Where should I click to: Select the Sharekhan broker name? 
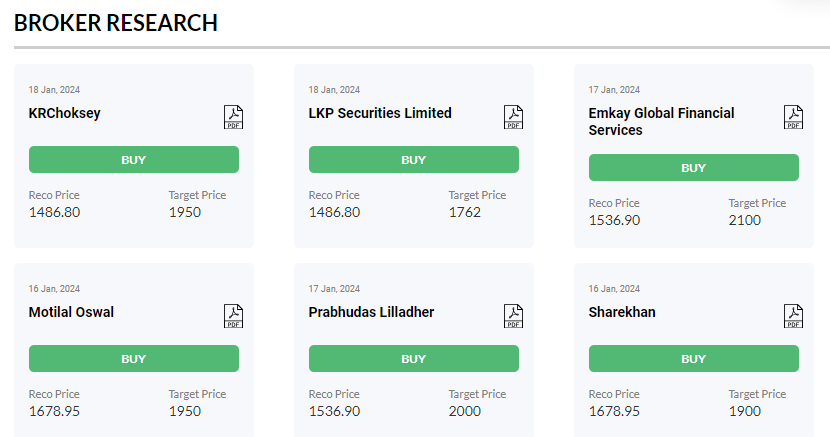coord(622,312)
